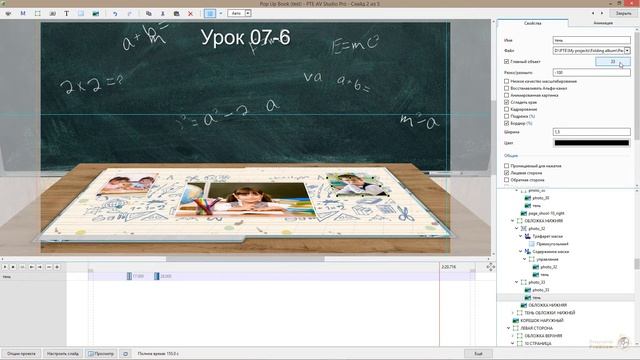
Task: Enable Восстанавливать Альфа-канал checkbox
Action: pos(507,88)
